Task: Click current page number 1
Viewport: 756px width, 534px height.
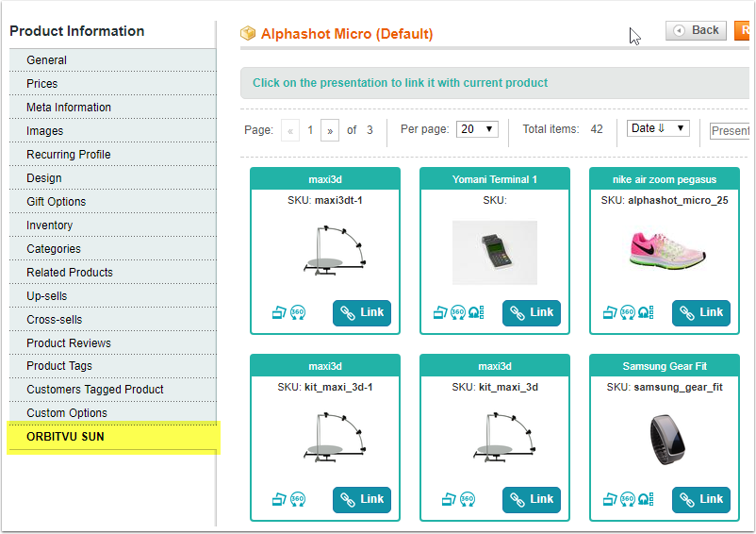Action: 310,130
